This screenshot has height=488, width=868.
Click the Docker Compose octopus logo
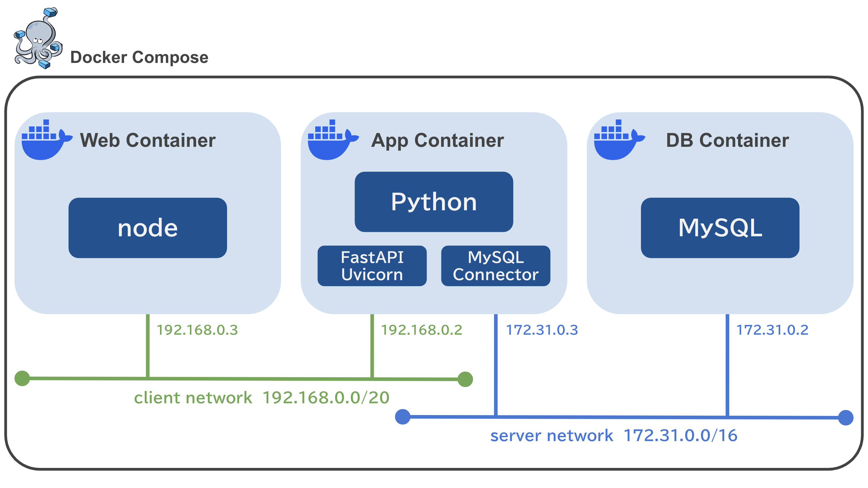click(38, 38)
